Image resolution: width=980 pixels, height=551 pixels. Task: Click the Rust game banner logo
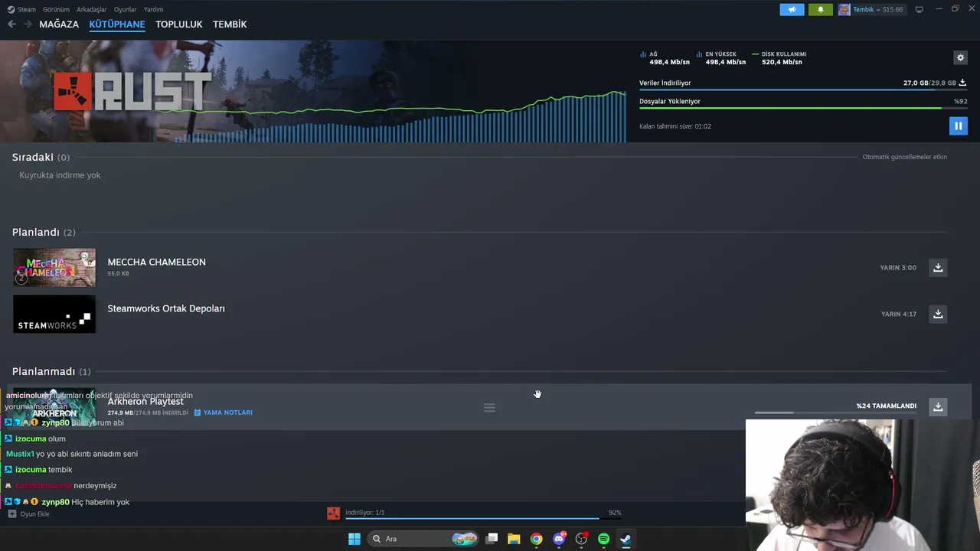pos(132,92)
